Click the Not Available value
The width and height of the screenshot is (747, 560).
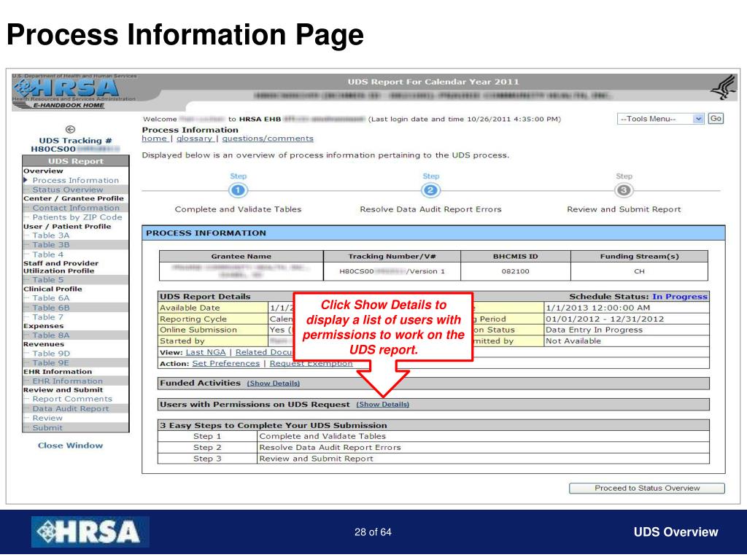pos(573,341)
